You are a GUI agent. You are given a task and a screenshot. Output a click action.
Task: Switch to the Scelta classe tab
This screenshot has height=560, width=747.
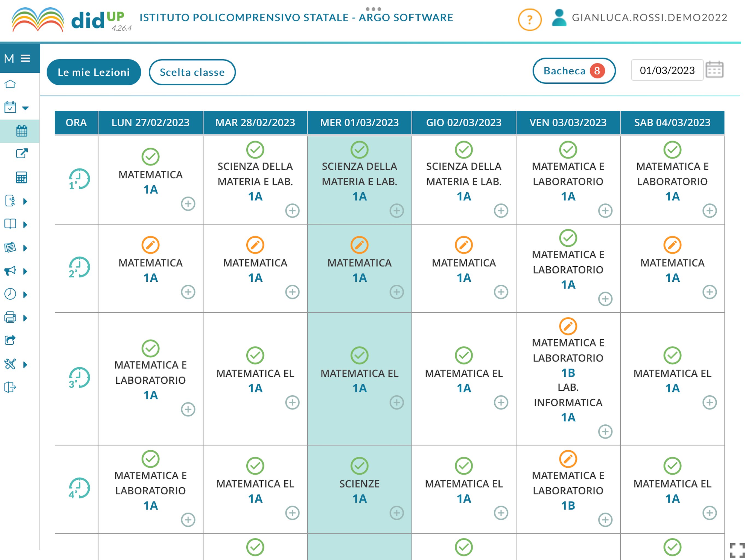[x=192, y=72]
